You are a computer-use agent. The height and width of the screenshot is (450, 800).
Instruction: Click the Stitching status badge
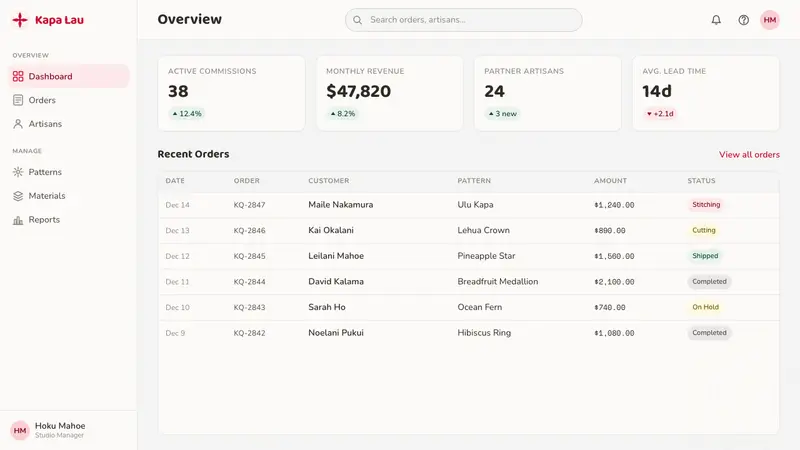[x=706, y=205]
